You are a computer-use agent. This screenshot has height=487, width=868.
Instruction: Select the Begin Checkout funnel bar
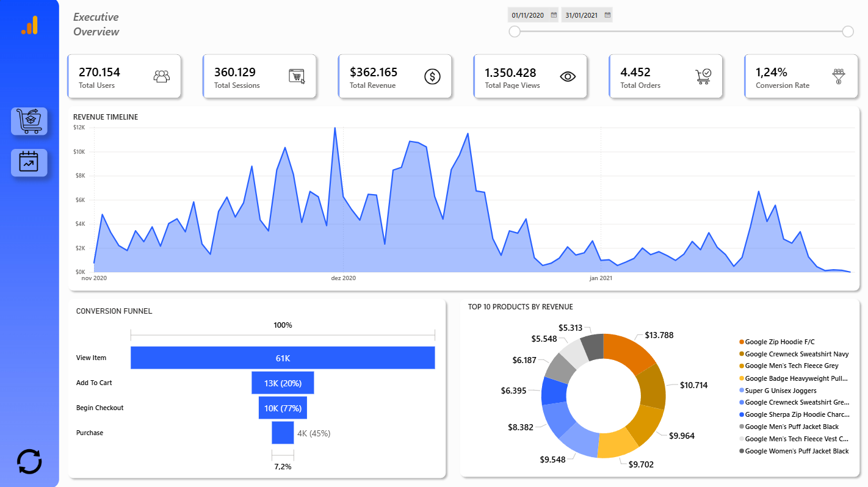coord(283,408)
